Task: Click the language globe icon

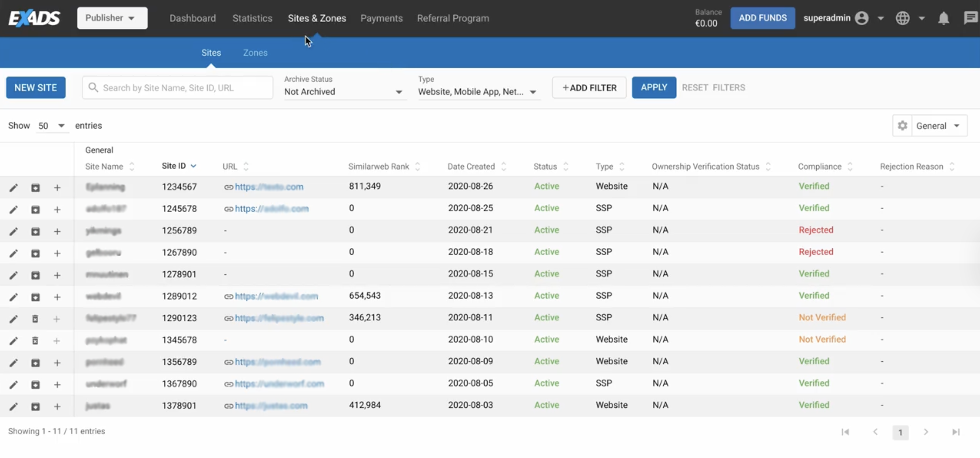Action: click(x=902, y=18)
